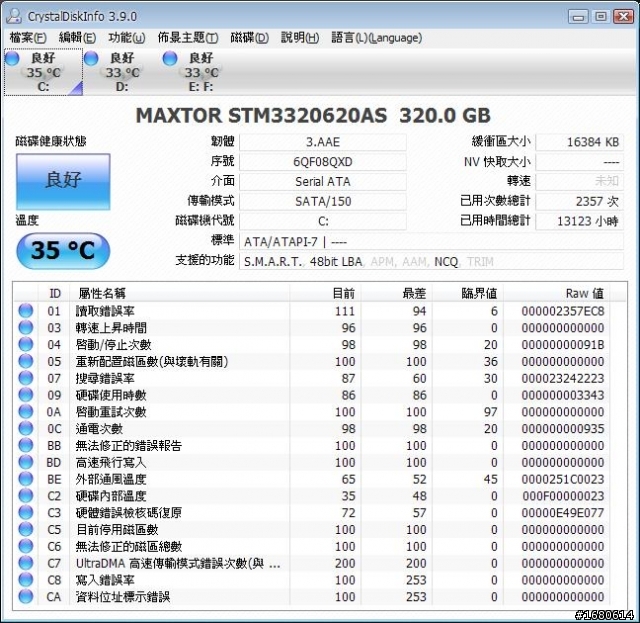The height and width of the screenshot is (623, 640).
Task: Click status orb for attribute 0A 啓動重試次數
Action: tap(26, 412)
